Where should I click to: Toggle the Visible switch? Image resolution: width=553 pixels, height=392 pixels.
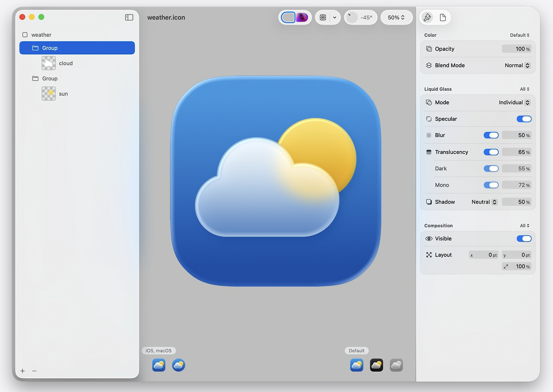(x=524, y=238)
